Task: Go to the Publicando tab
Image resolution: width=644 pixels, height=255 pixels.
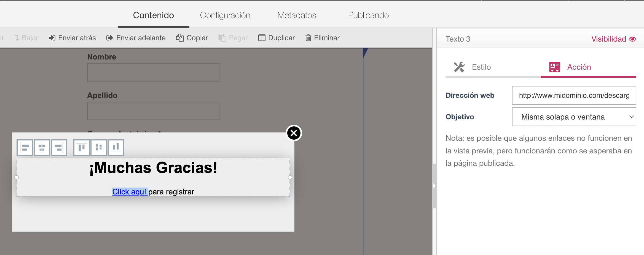Action: (368, 15)
